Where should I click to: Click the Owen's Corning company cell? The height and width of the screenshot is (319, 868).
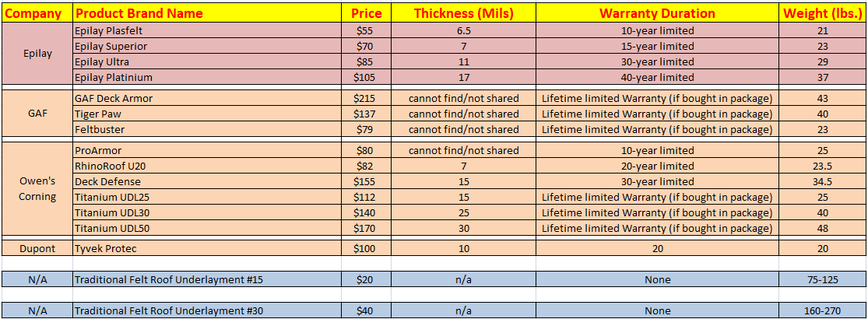(x=37, y=188)
